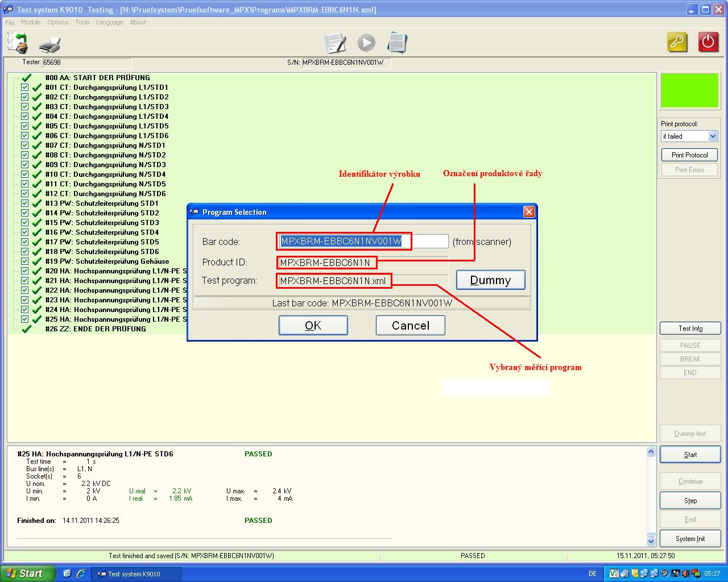Select #08 CT Durchgangsprüfung N/STD2 row

105,155
